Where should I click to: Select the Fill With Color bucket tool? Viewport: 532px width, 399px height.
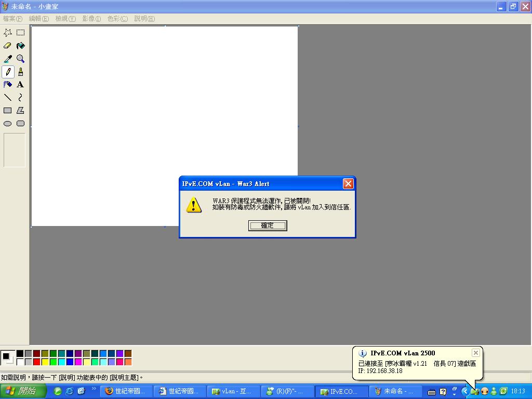pos(21,46)
